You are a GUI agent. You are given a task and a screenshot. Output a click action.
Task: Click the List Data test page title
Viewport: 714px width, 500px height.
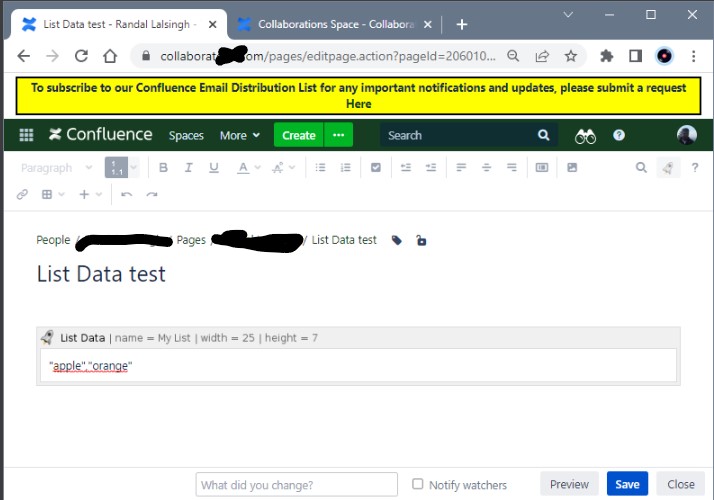pos(101,274)
